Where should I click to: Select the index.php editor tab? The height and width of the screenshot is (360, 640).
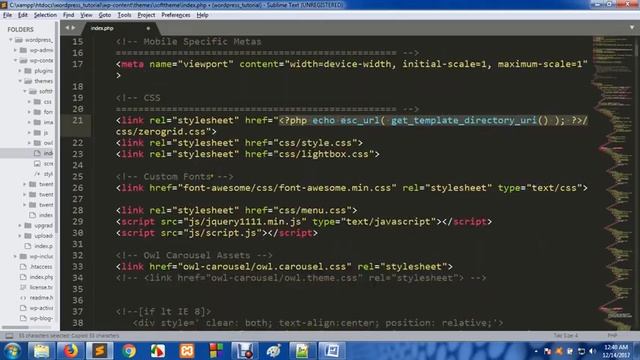pos(118,28)
